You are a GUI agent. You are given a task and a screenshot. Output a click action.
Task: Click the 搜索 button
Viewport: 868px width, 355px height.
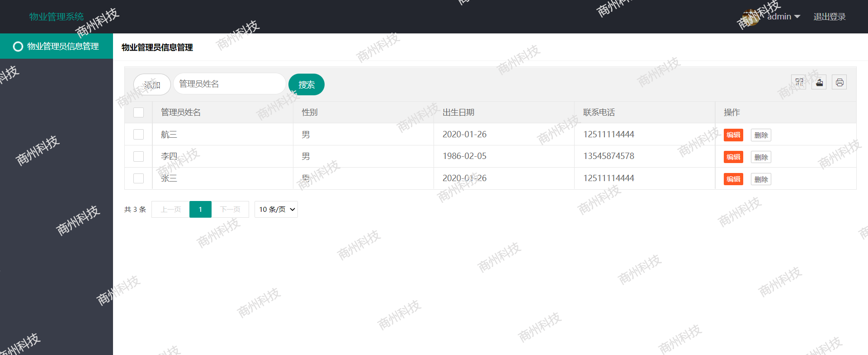click(307, 84)
